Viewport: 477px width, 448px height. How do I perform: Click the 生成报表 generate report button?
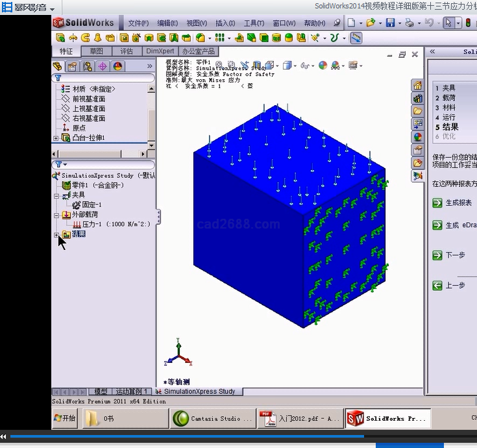pos(458,203)
